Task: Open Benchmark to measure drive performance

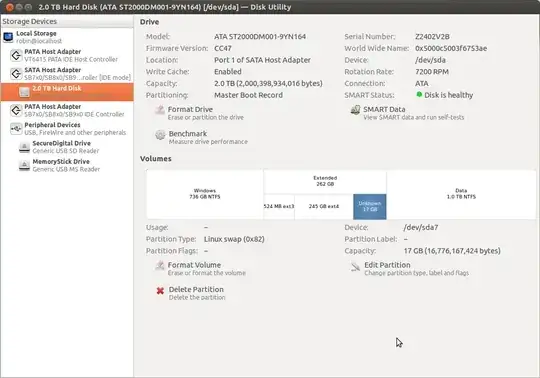Action: click(201, 137)
